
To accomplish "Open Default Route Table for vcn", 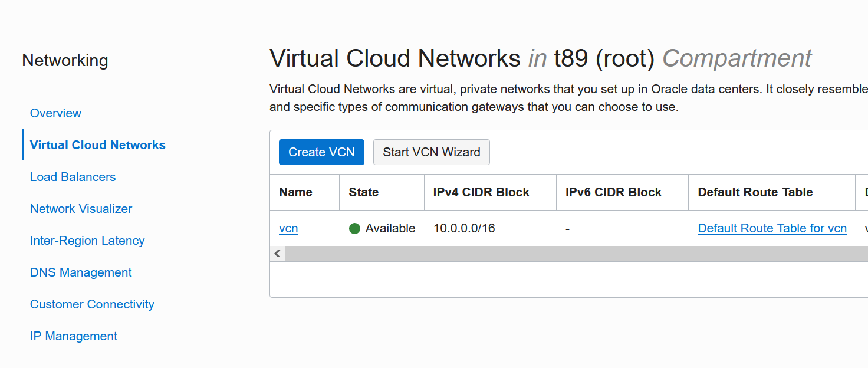I will (x=772, y=229).
